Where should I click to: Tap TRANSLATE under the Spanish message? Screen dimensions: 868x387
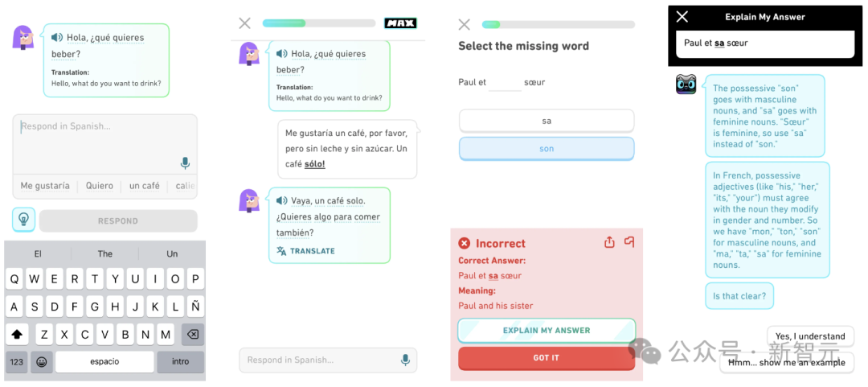coord(305,251)
